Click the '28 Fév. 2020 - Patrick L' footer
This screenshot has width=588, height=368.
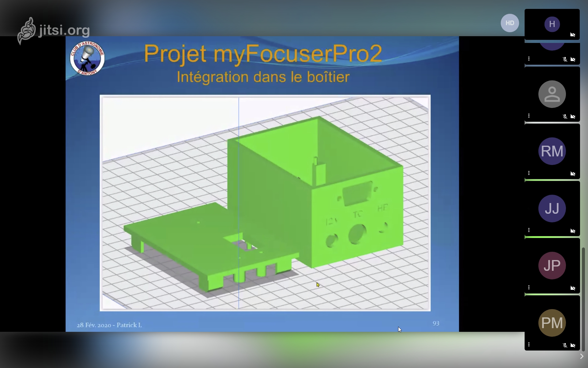109,325
